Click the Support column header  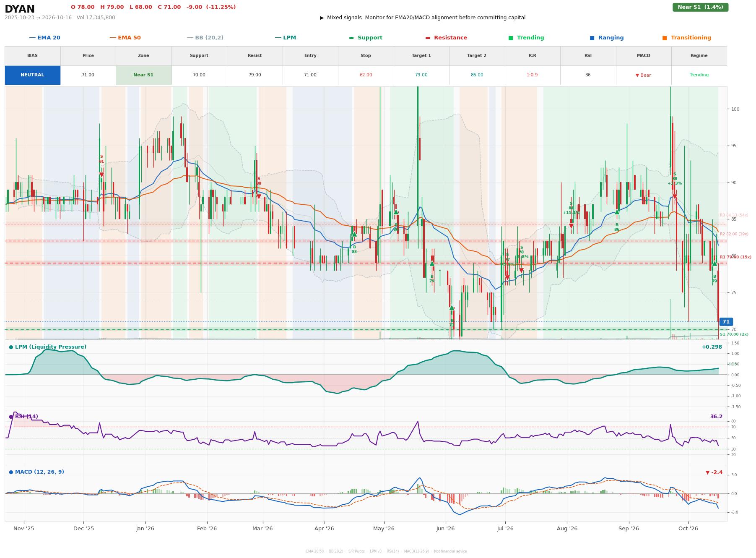[x=199, y=56]
